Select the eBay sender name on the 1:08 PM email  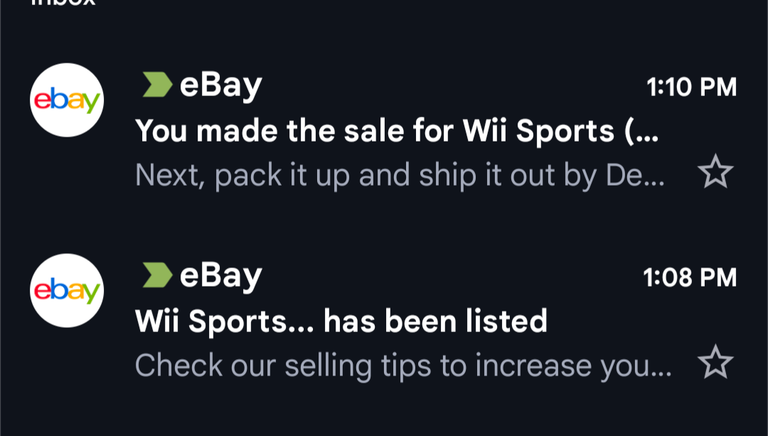220,275
